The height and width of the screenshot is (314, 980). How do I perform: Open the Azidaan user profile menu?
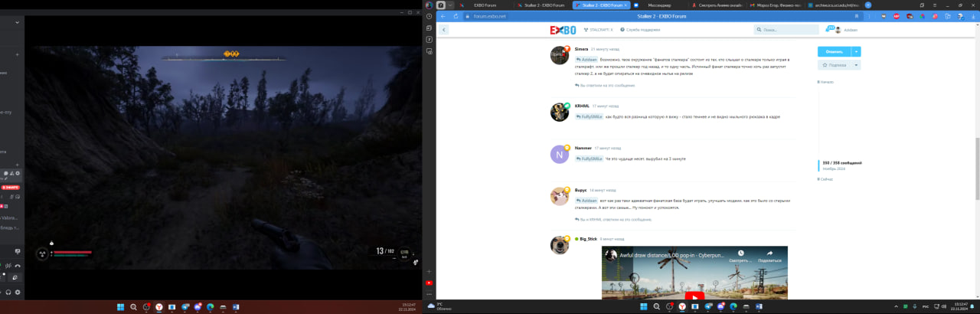pyautogui.click(x=846, y=30)
